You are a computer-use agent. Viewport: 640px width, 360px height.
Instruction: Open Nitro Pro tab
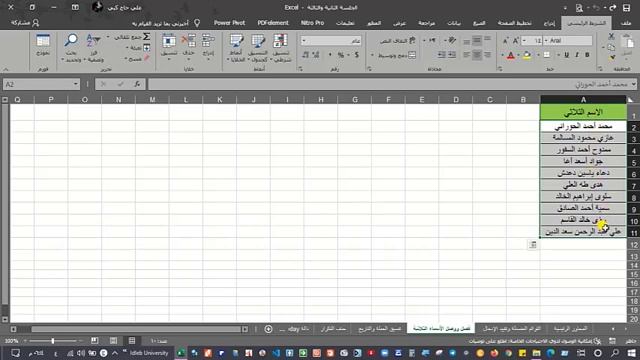point(312,23)
